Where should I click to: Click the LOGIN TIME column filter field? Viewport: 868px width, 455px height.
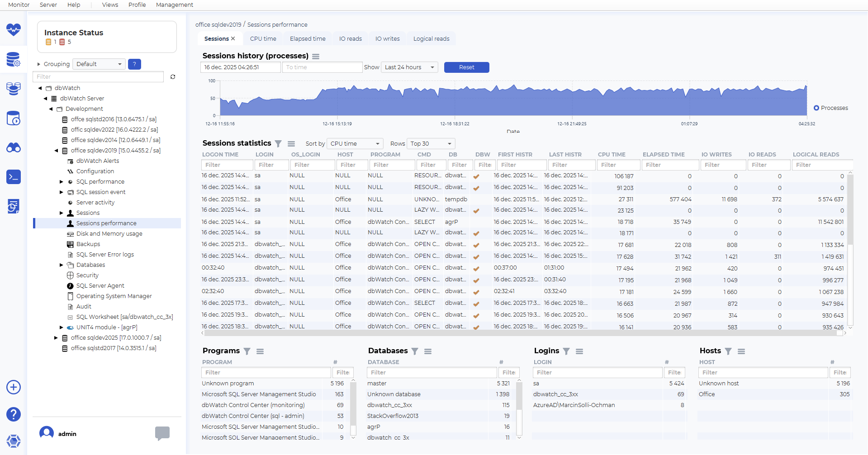pos(227,165)
